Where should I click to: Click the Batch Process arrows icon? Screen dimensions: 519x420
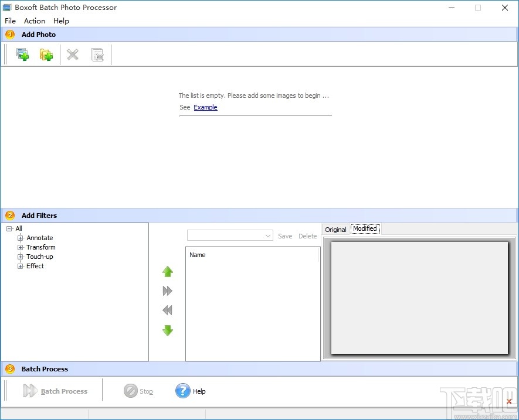point(30,391)
